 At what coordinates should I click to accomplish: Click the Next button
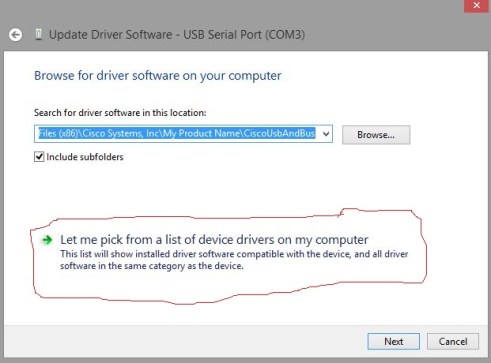(394, 341)
